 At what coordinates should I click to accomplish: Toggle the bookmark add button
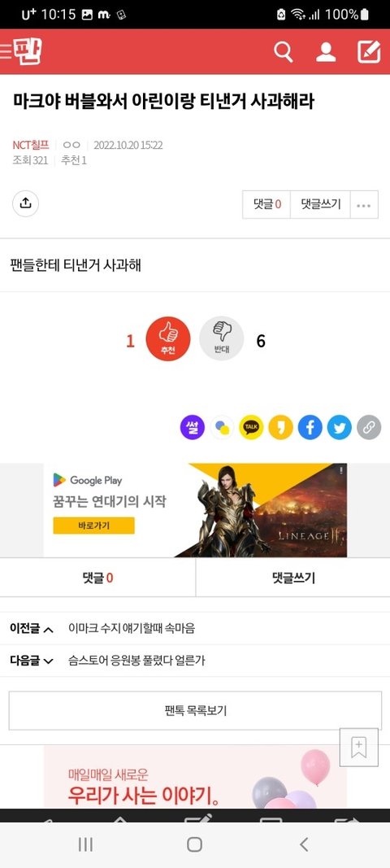(359, 748)
